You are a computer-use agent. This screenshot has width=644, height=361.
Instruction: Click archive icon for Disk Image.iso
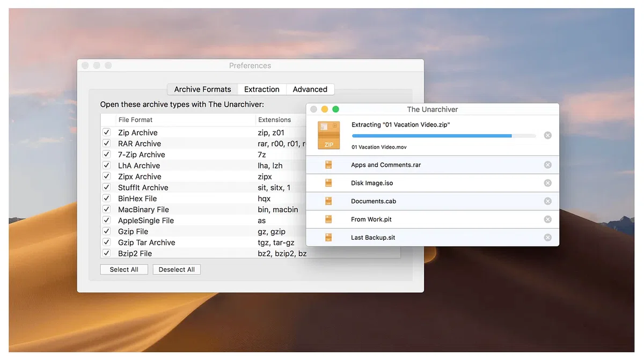328,183
